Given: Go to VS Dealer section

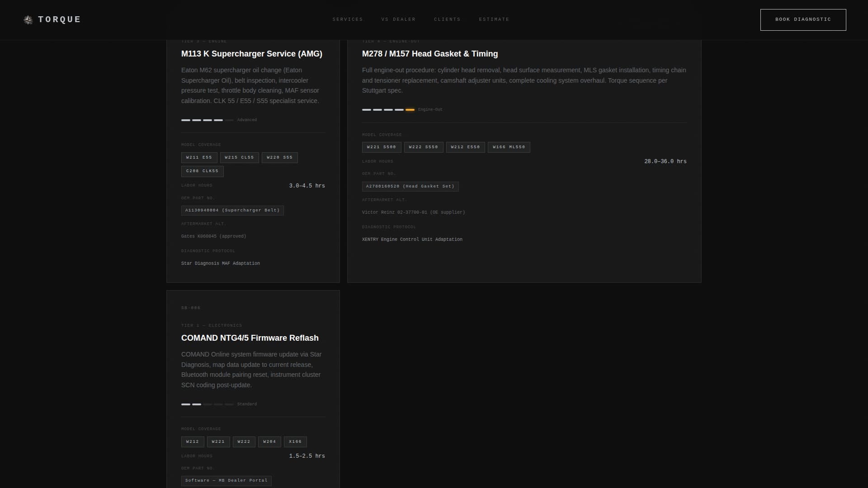Looking at the screenshot, I should pyautogui.click(x=398, y=19).
